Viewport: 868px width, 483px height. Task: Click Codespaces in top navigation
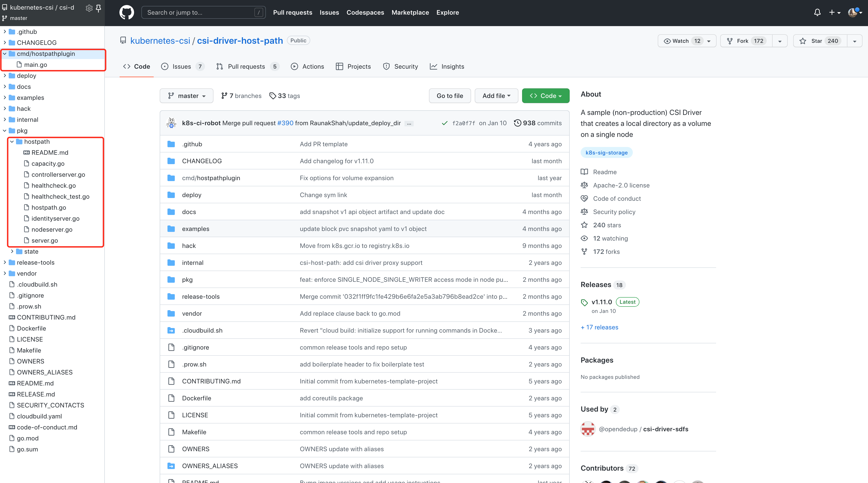coord(365,12)
